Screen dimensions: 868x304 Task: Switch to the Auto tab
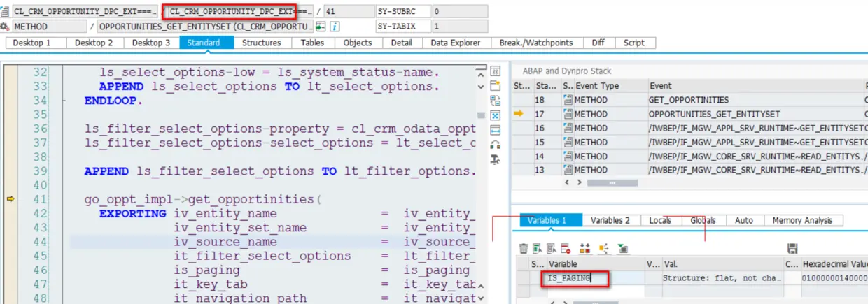744,220
